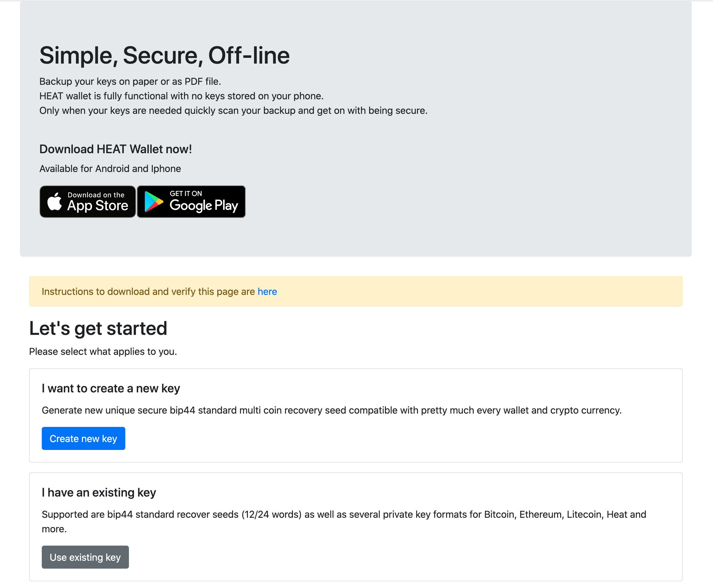This screenshot has height=588, width=713.
Task: Click the "Backup your keys on paper" line
Action: [x=130, y=82]
